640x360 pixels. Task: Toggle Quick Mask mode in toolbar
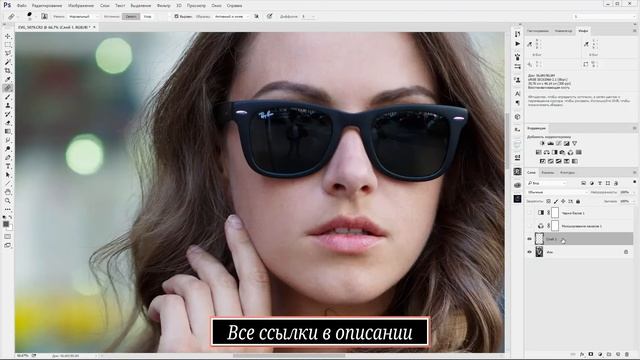(x=8, y=236)
